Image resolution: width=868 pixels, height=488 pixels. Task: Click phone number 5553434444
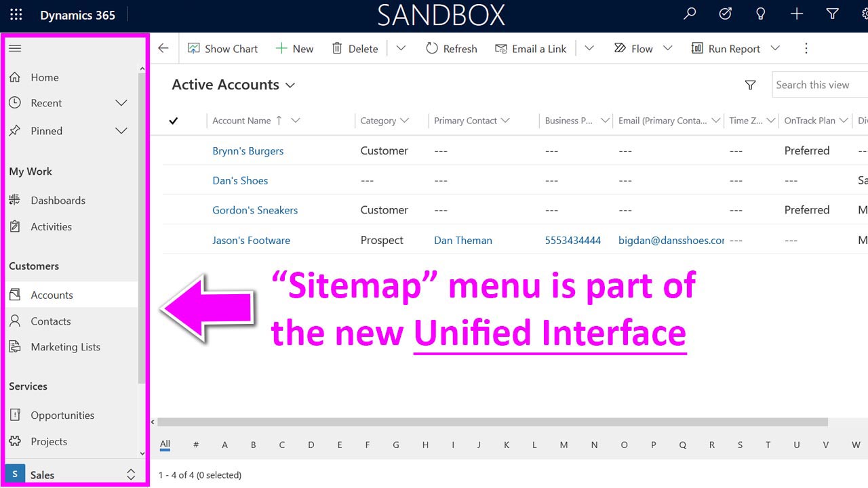point(573,240)
